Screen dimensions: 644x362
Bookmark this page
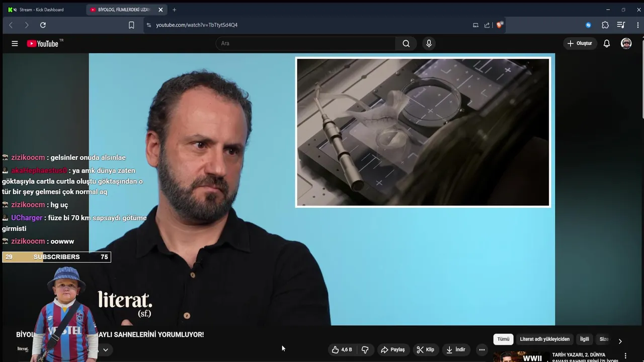click(131, 25)
